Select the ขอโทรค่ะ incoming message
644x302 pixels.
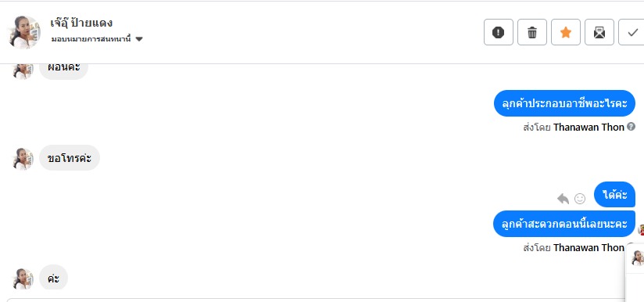[70, 158]
